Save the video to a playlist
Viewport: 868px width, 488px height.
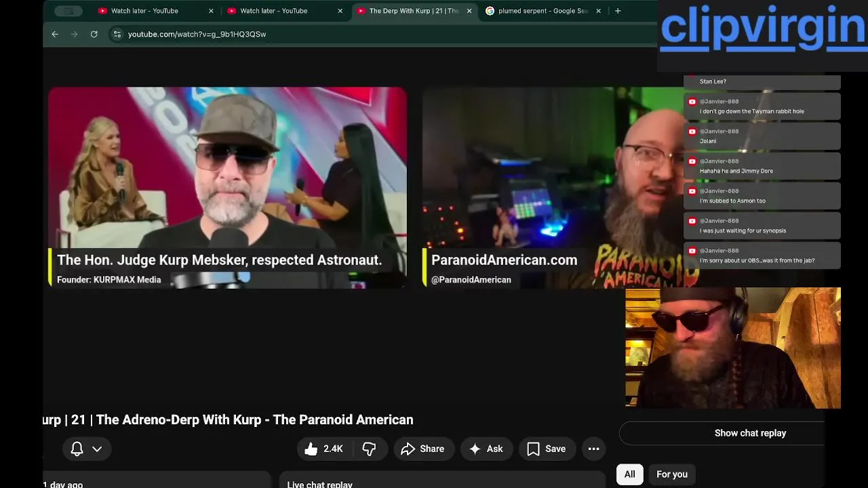(x=547, y=449)
